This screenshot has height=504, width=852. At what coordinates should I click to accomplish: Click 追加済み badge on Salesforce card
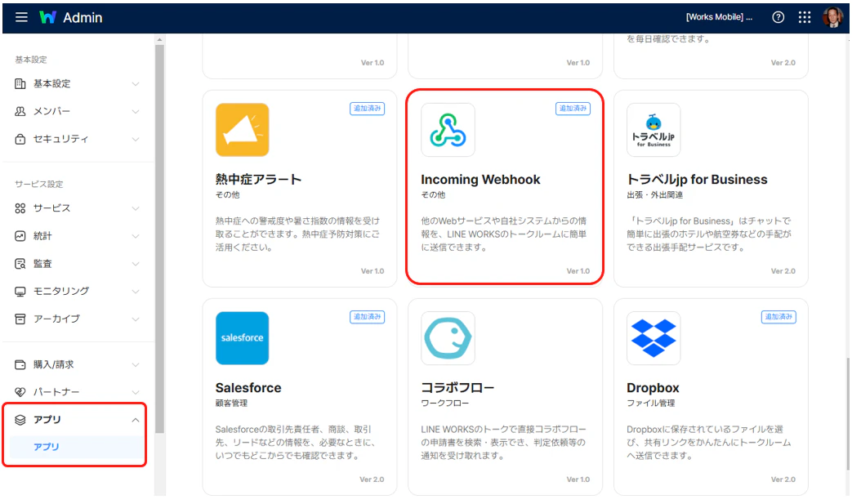(368, 317)
